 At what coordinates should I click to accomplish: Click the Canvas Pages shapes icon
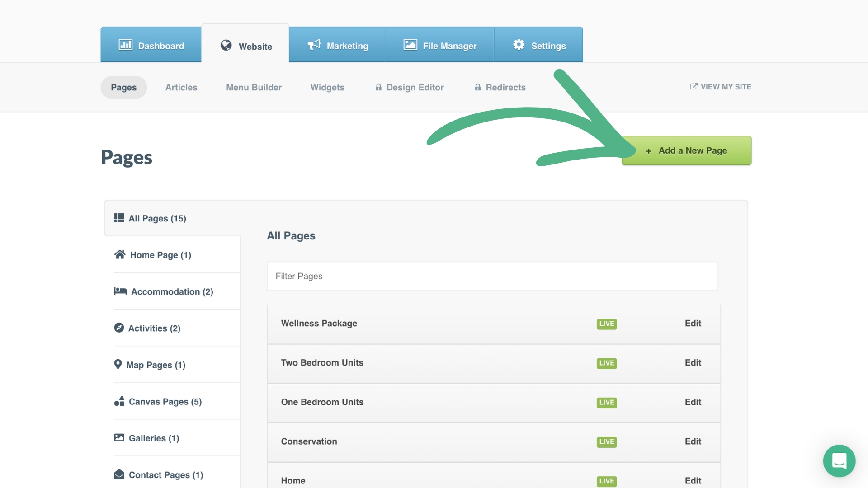tap(119, 401)
